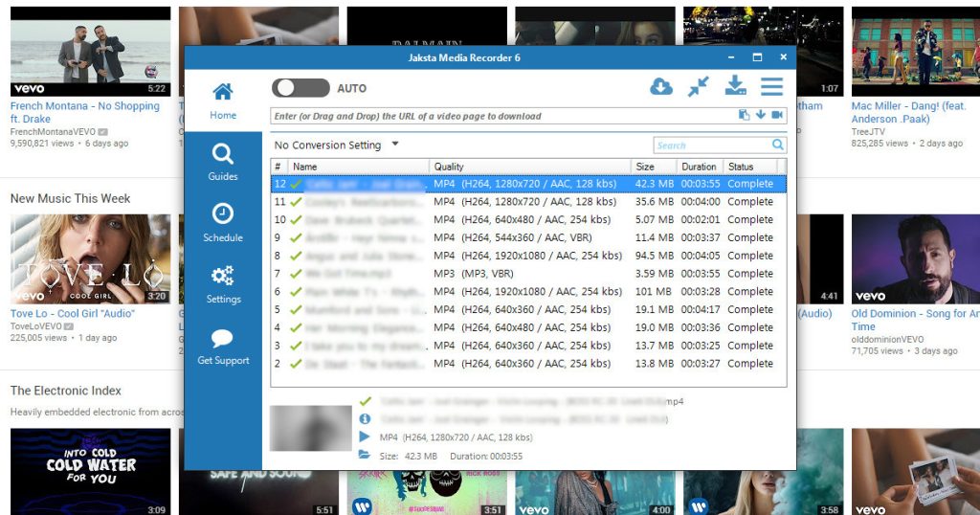
Task: Open the Schedule tab in sidebar
Action: tap(223, 223)
